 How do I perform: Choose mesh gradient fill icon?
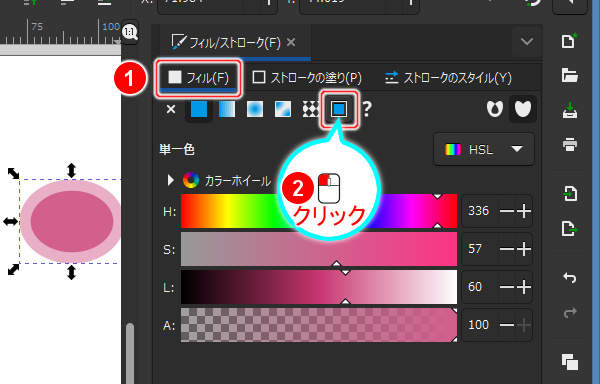click(x=283, y=109)
